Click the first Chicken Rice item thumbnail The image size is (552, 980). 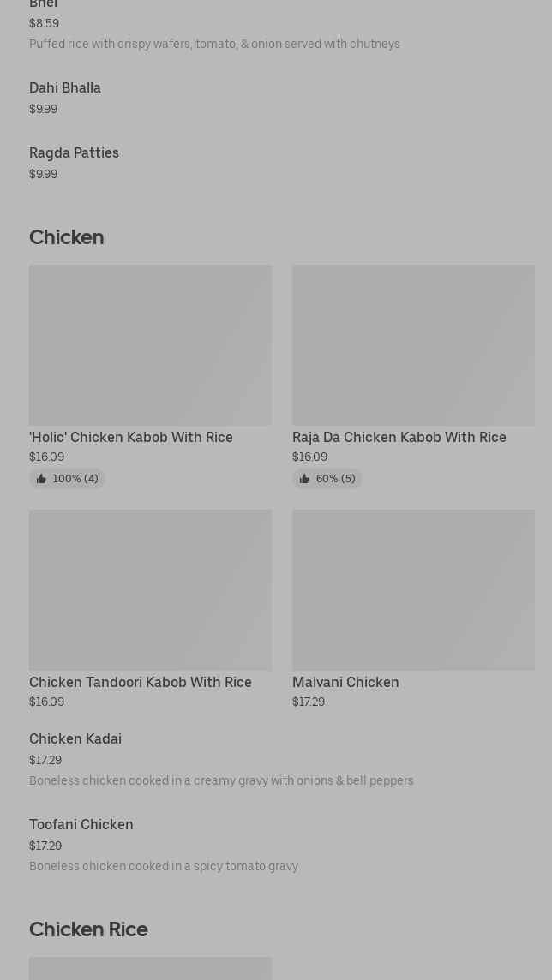click(150, 969)
